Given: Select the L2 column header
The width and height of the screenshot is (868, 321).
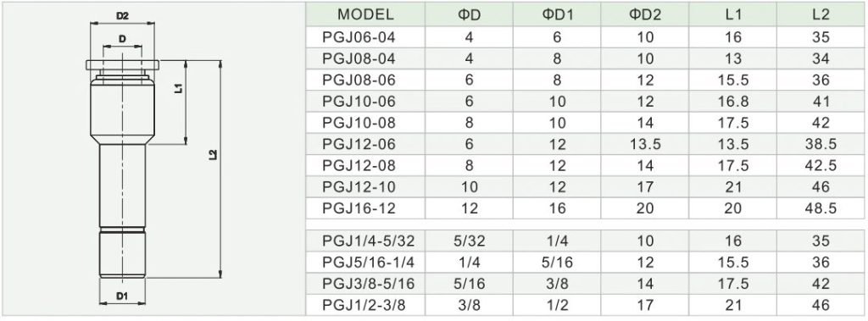Looking at the screenshot, I should coord(821,14).
